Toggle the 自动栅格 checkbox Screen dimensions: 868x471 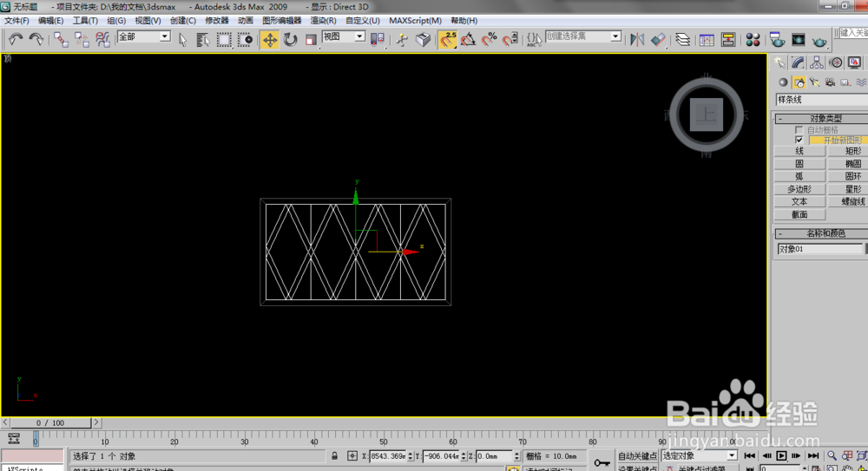[x=799, y=129]
